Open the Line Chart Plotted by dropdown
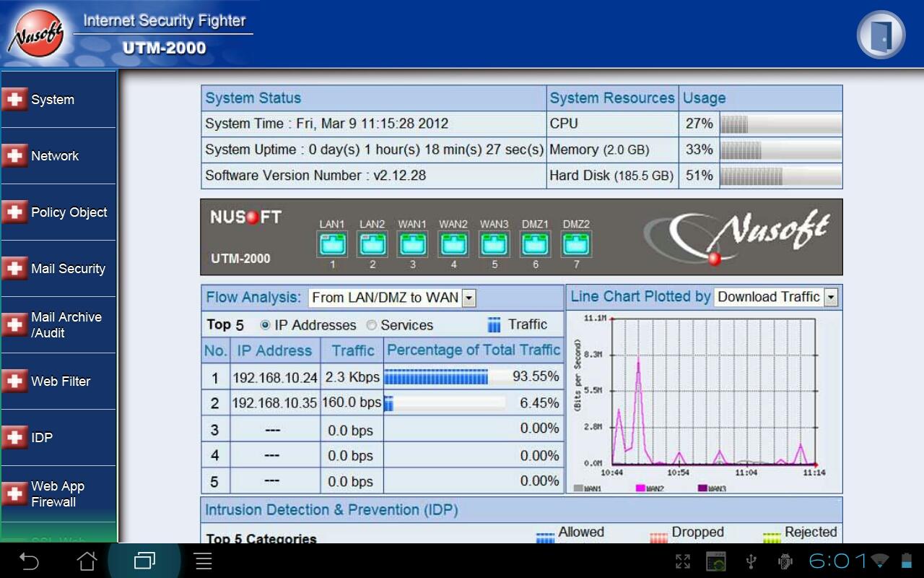Screen dimensions: 924x578 click(775, 297)
